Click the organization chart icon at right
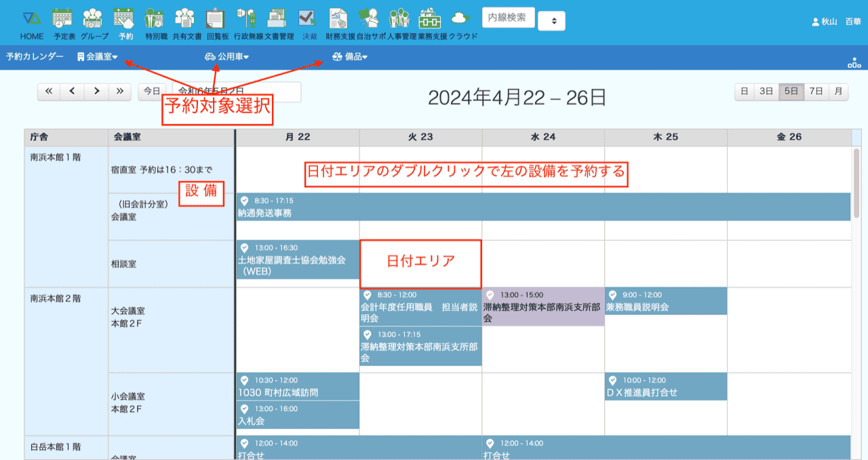This screenshot has height=460, width=868. click(854, 62)
